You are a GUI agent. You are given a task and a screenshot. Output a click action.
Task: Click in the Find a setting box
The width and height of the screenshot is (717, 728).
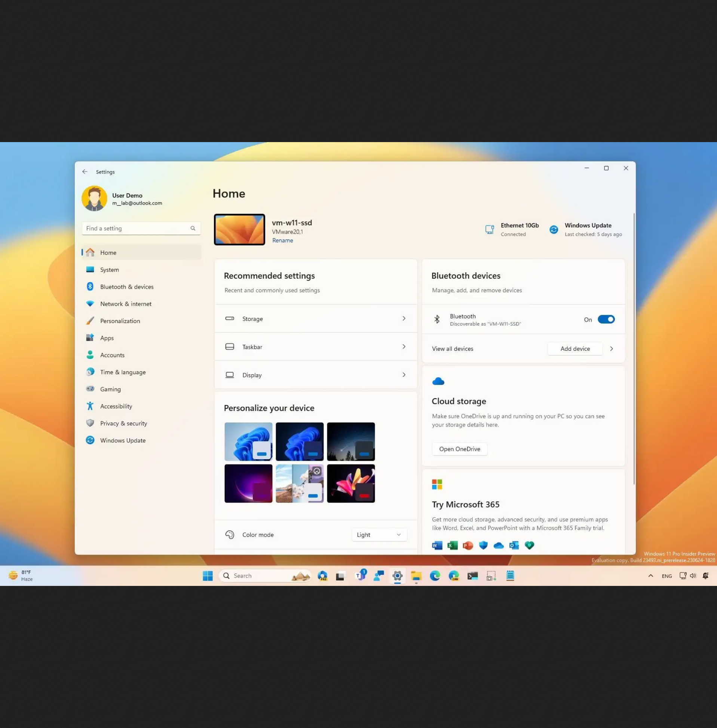(141, 228)
